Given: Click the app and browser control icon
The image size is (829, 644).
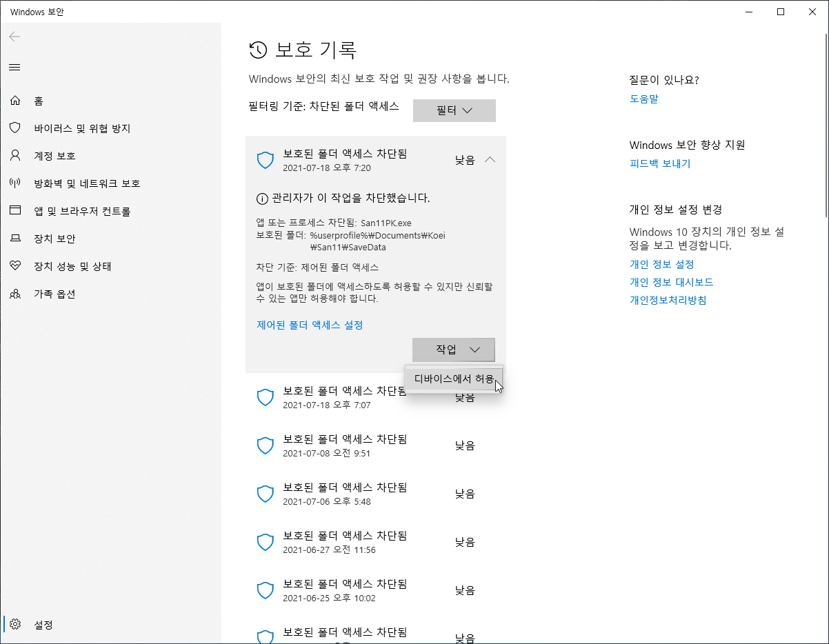Looking at the screenshot, I should click(x=15, y=211).
